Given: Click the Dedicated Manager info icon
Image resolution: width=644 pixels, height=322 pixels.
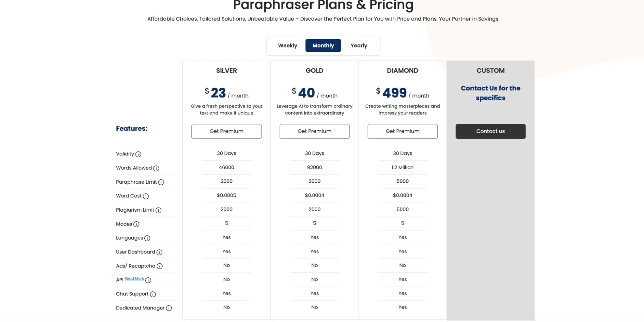Looking at the screenshot, I should pyautogui.click(x=169, y=308).
